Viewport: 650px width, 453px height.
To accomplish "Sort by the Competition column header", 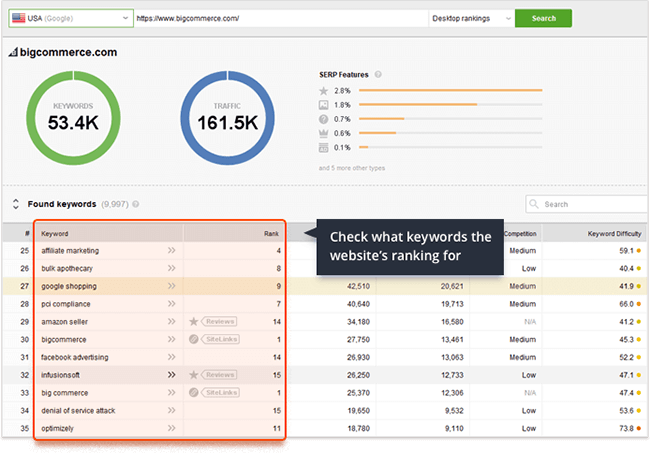I will pos(520,234).
